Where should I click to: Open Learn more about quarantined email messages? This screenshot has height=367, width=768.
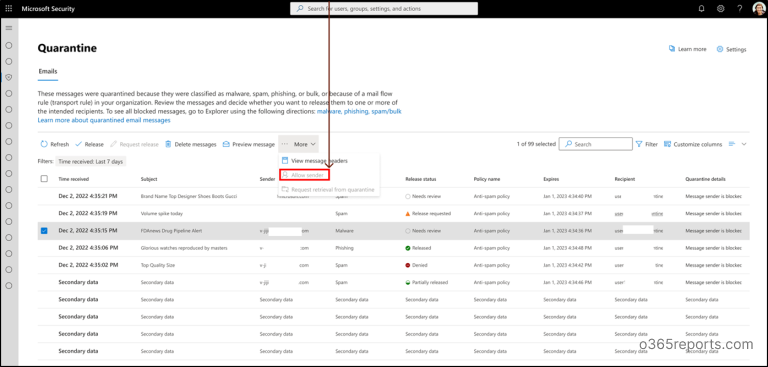(104, 121)
